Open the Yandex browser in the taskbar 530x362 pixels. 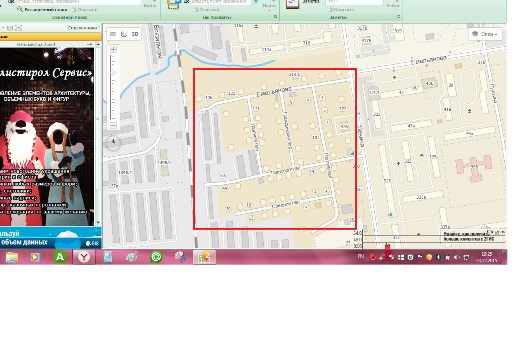point(84,257)
